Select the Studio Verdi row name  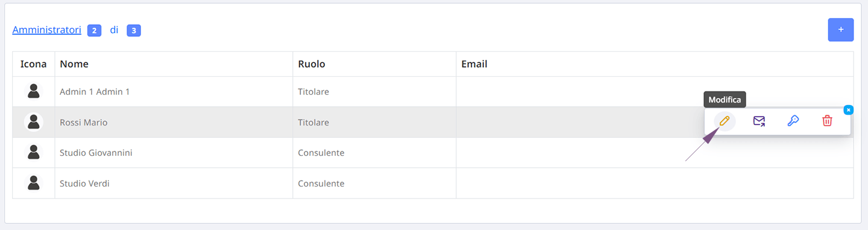click(84, 184)
